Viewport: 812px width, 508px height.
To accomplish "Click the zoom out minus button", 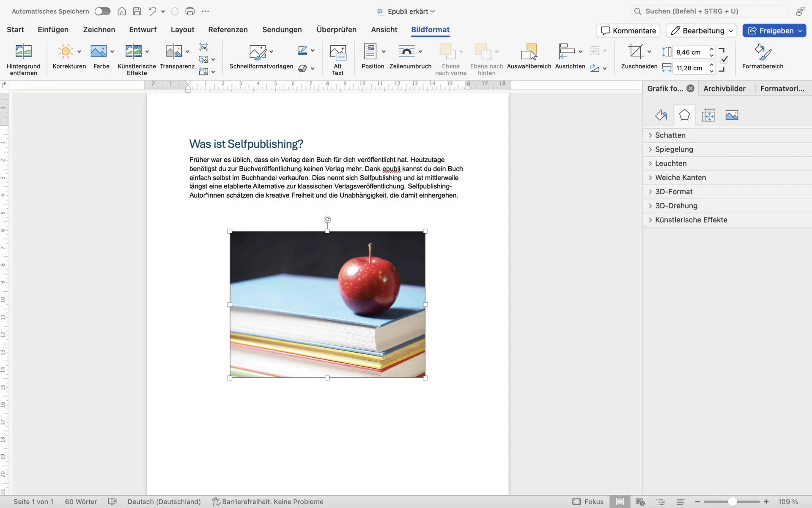I will point(697,502).
